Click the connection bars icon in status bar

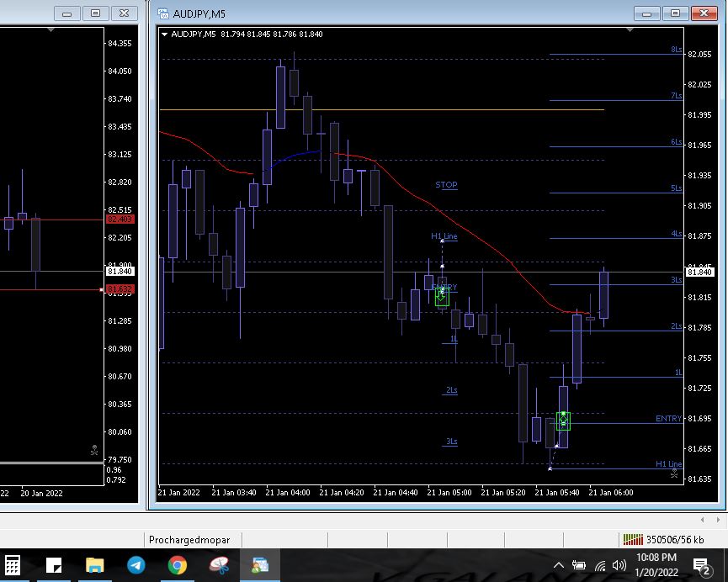[x=633, y=539]
